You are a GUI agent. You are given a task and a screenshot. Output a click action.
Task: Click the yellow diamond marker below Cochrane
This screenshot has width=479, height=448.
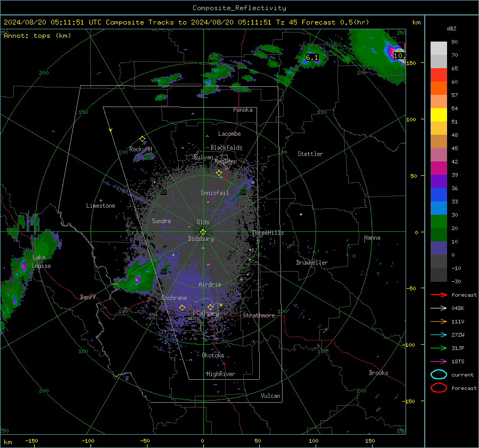pos(183,307)
